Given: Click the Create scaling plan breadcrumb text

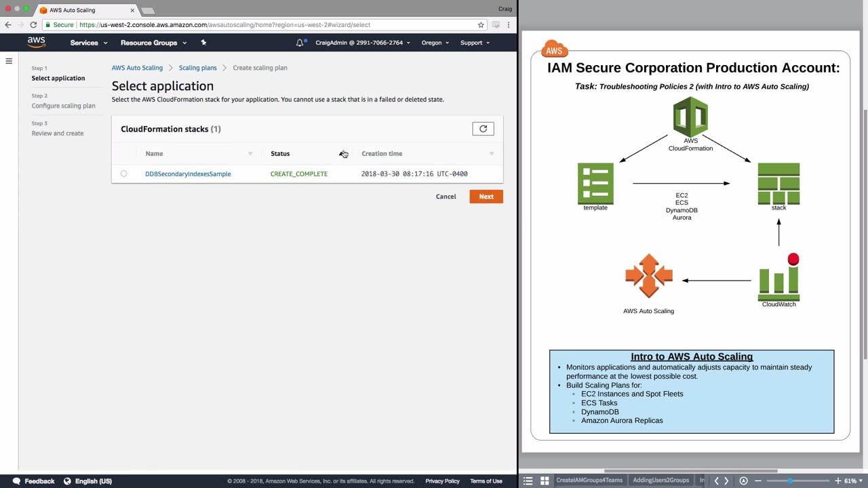Looking at the screenshot, I should tap(260, 68).
